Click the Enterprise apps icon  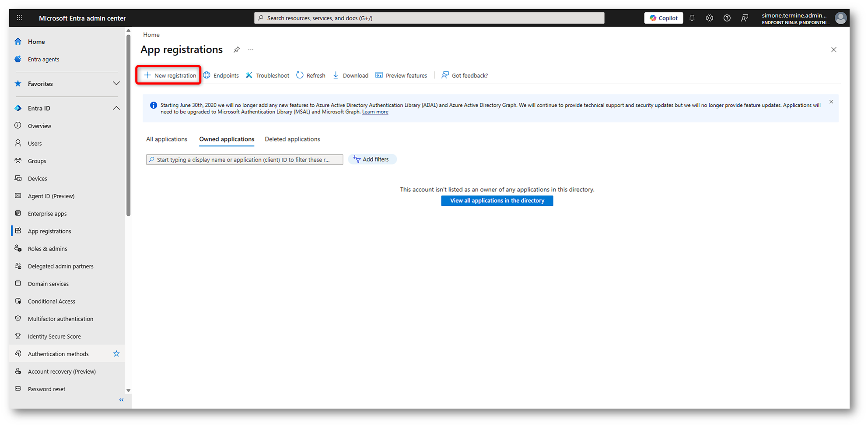tap(18, 213)
